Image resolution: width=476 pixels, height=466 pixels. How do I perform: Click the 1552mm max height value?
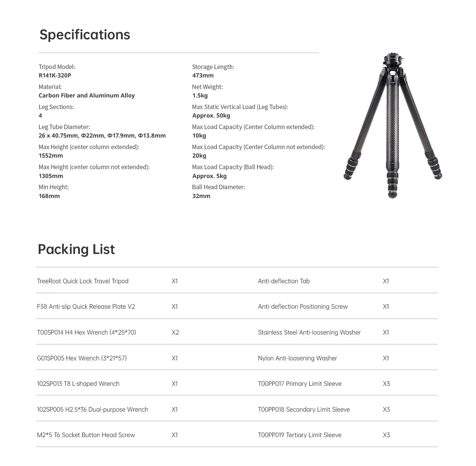(51, 156)
